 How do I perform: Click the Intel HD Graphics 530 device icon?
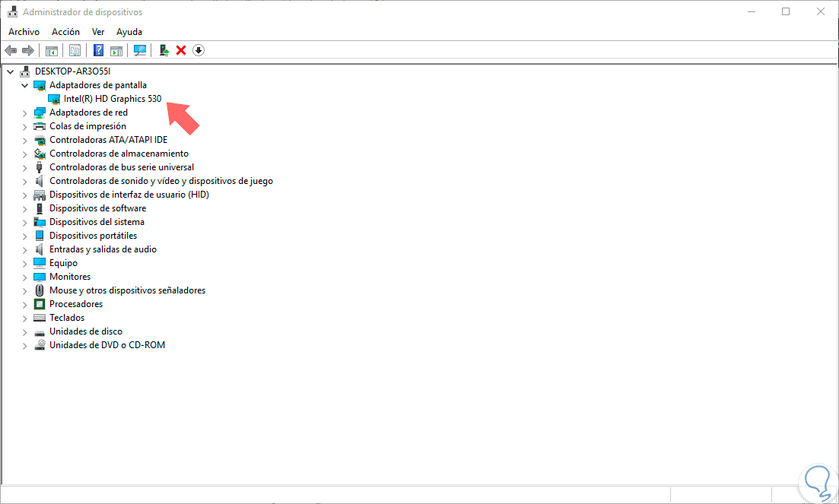(53, 99)
